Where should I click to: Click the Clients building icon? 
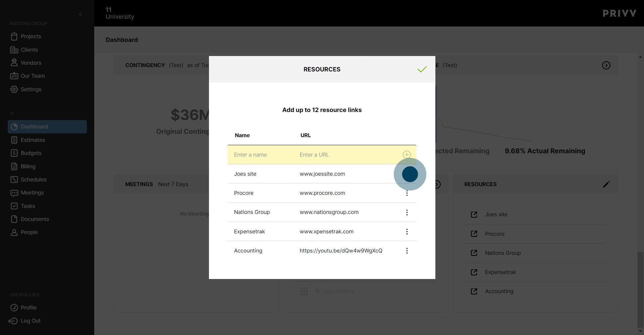(14, 50)
